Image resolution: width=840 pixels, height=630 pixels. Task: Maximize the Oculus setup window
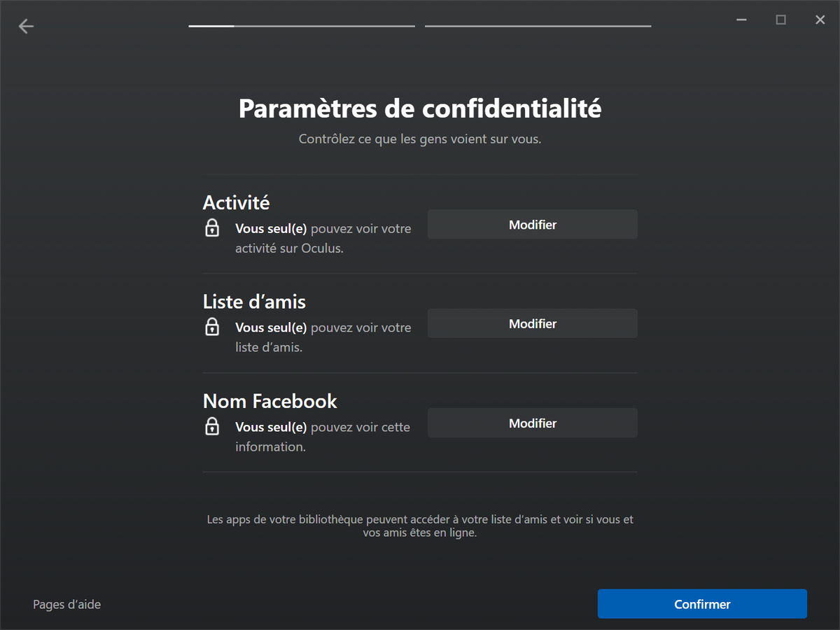[780, 20]
